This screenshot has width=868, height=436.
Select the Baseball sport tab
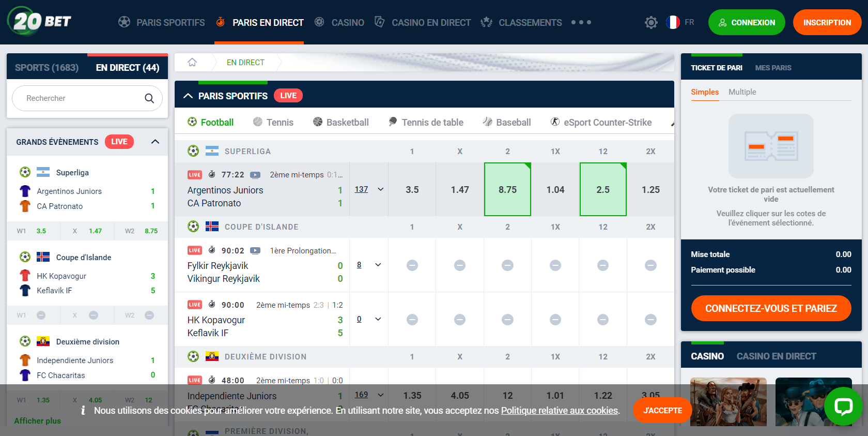click(507, 122)
